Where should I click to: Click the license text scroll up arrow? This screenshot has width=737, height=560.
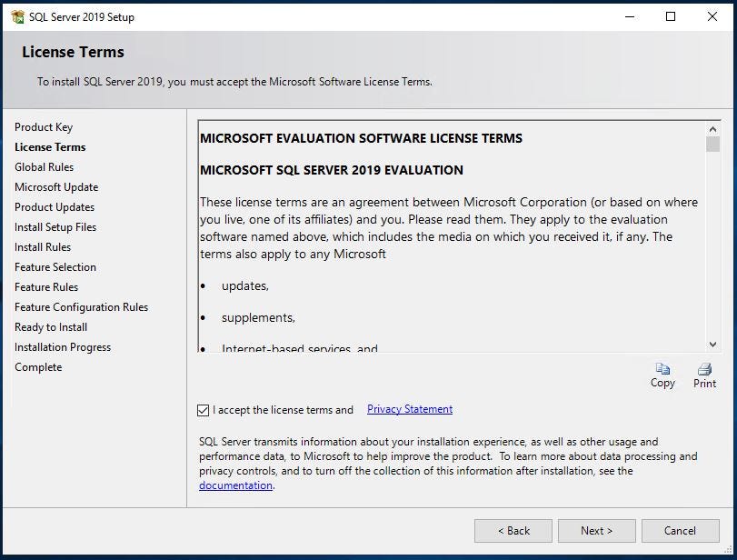712,129
